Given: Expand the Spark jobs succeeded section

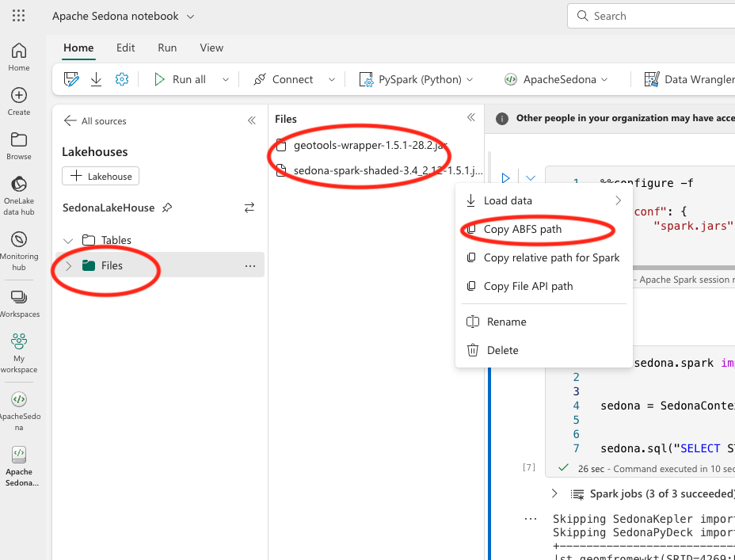Looking at the screenshot, I should coord(554,493).
